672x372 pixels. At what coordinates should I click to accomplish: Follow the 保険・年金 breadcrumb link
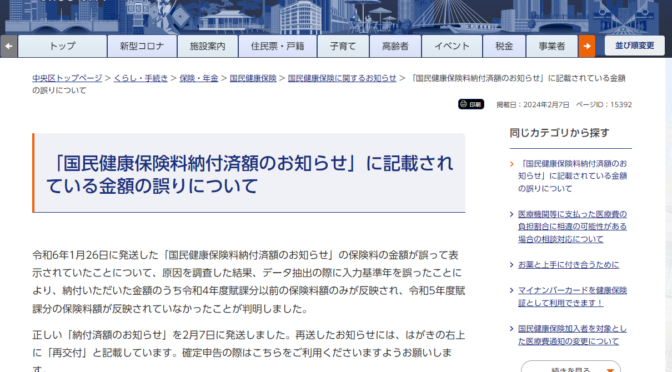(199, 78)
